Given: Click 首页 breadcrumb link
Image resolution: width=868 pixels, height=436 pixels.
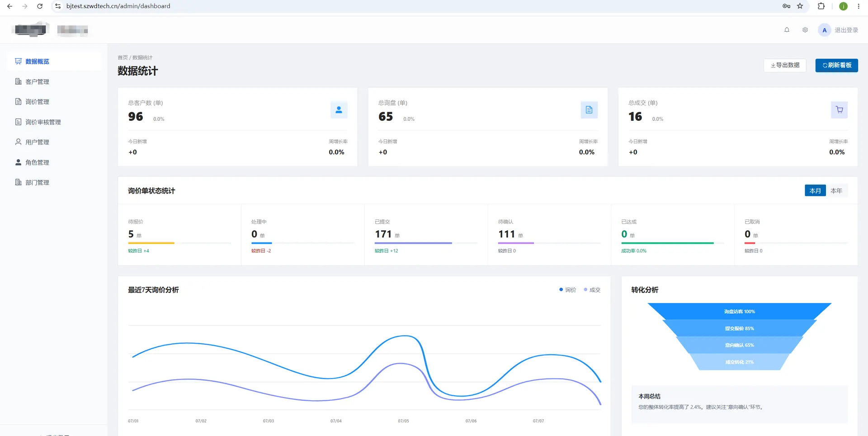Looking at the screenshot, I should (x=123, y=57).
